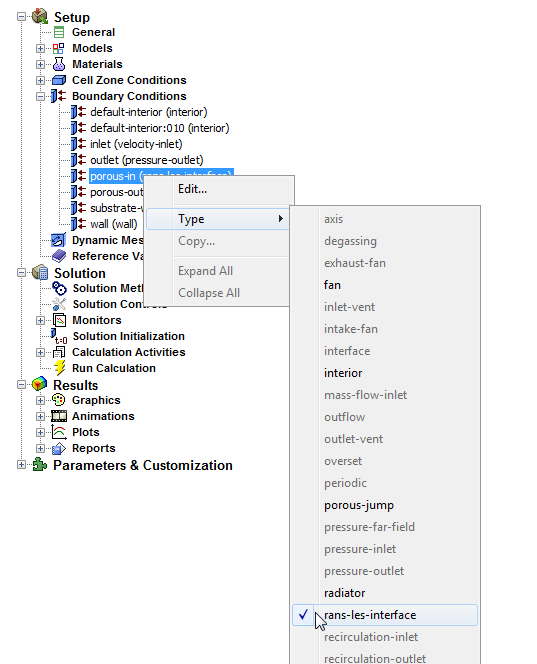Screen dimensions: 537x664
Task: Expand the Monitors node
Action: click(x=40, y=320)
